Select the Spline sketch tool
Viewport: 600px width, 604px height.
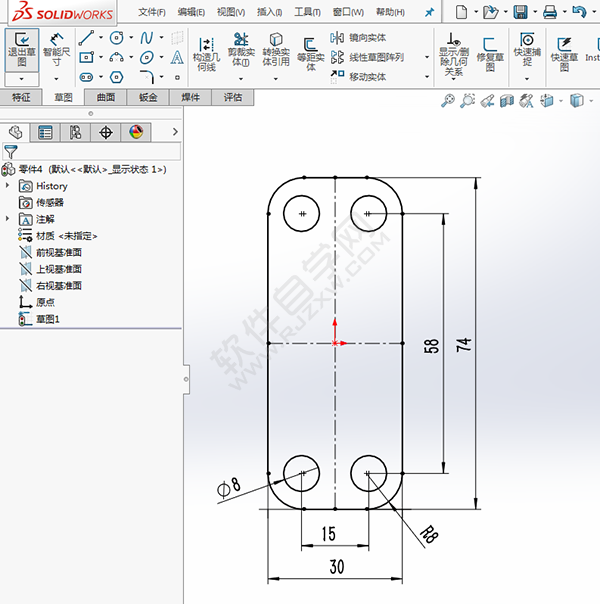click(147, 38)
